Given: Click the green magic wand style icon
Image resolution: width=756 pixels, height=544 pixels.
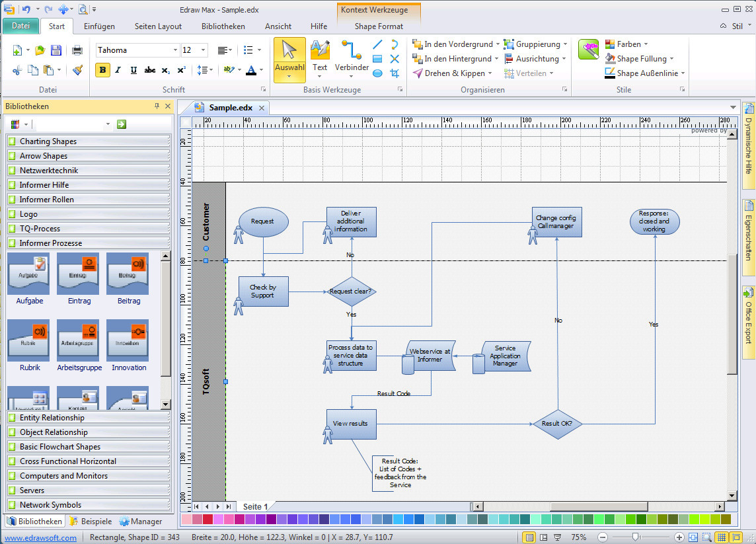Looking at the screenshot, I should click(588, 50).
